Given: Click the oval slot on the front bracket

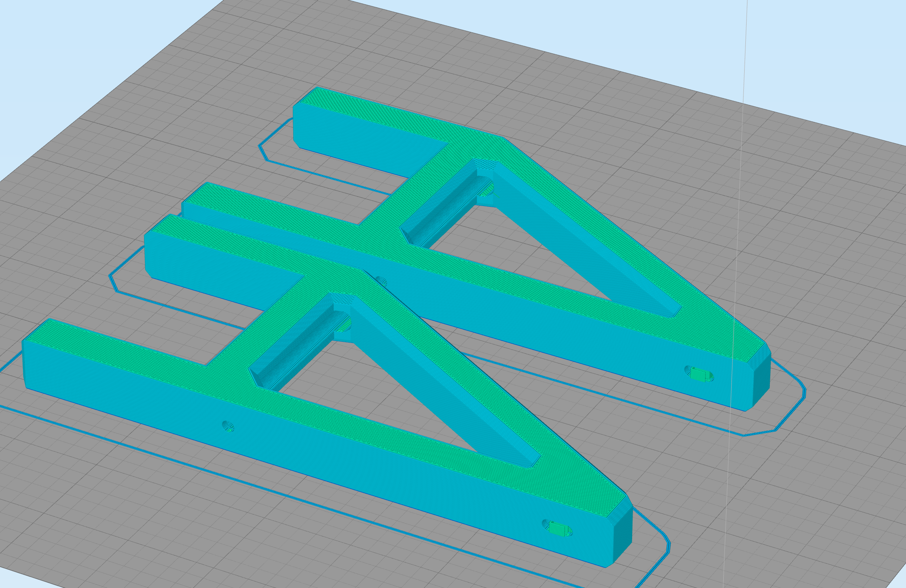Looking at the screenshot, I should 557,528.
